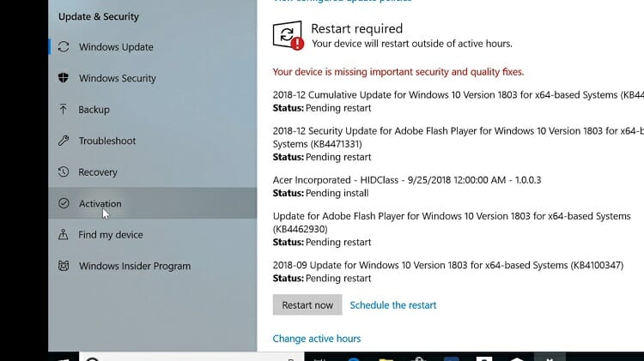Click the KB4462930 Adobe Flash update entry

tap(452, 229)
